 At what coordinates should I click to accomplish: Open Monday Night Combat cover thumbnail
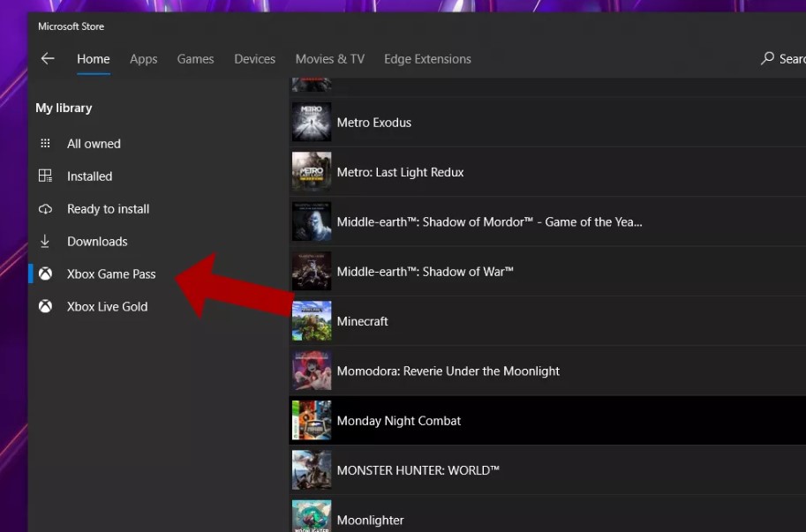pos(312,421)
